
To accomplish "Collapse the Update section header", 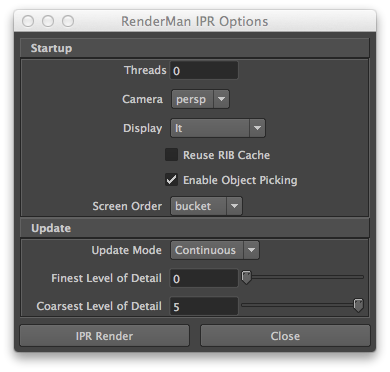I will (x=195, y=228).
